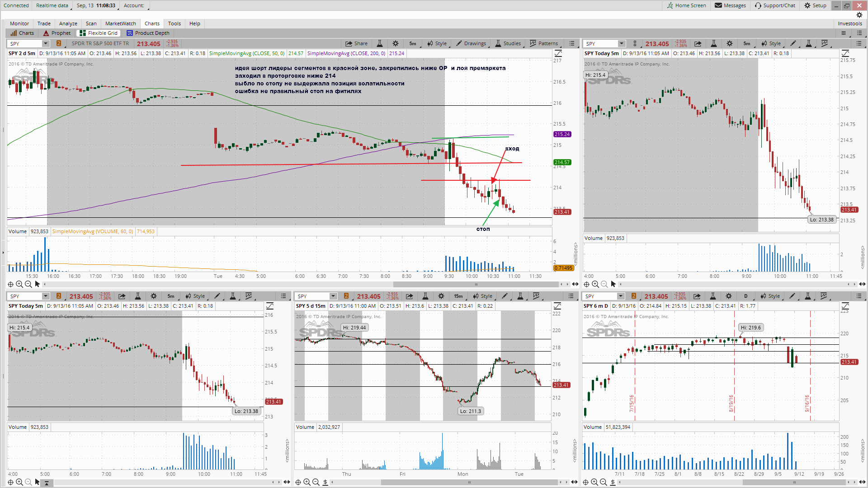Open the Edit Studies flask on bottom-left chart
Screen dimensions: 868x488
click(138, 296)
